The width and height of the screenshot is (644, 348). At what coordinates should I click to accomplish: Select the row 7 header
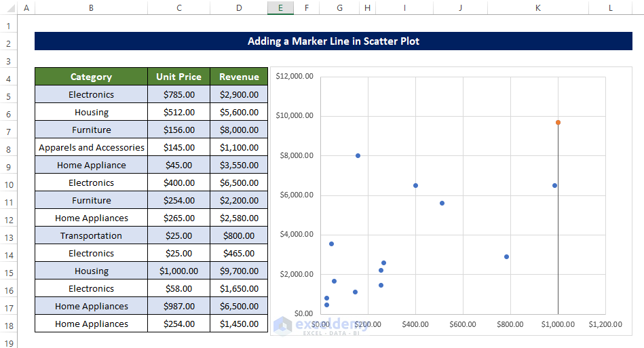click(9, 130)
